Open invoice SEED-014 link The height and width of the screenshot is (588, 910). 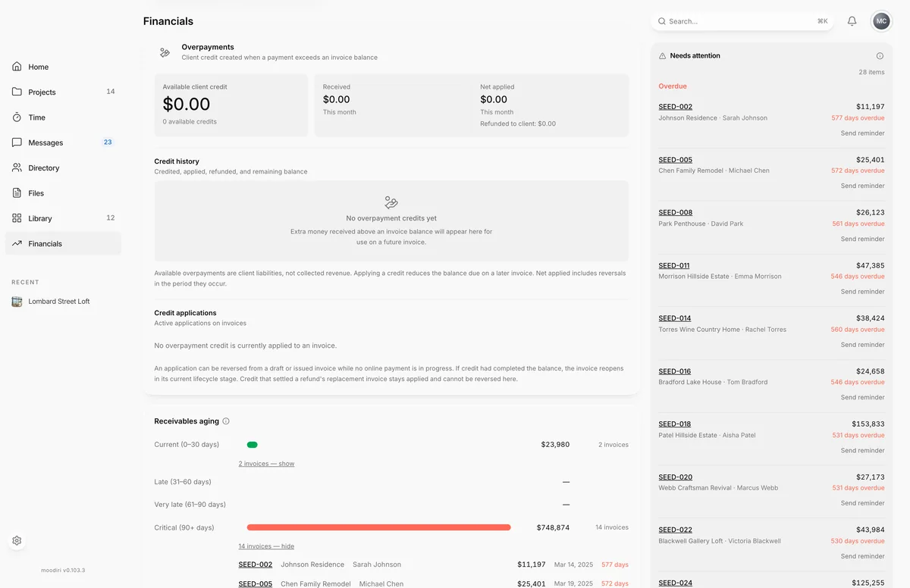675,318
